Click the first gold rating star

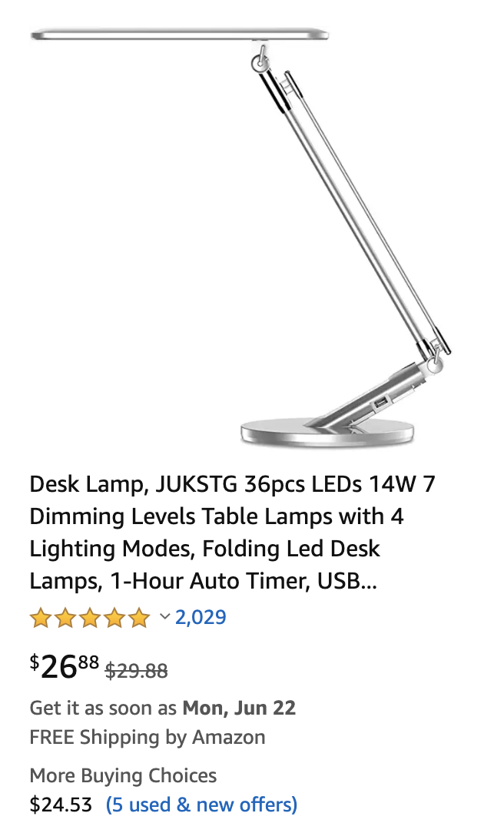click(41, 618)
